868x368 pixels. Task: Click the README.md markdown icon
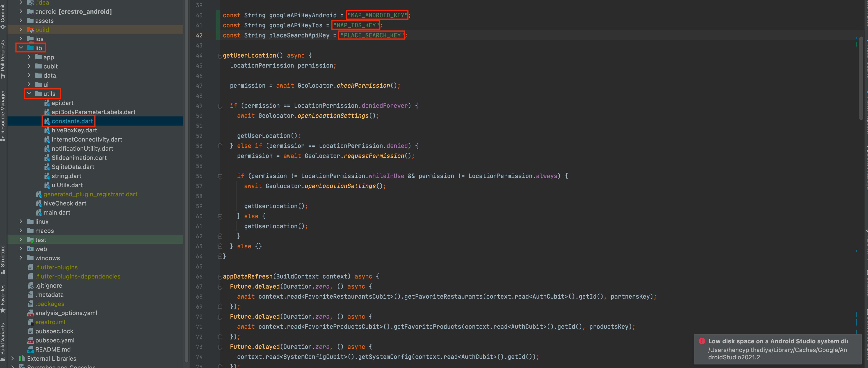[30, 350]
